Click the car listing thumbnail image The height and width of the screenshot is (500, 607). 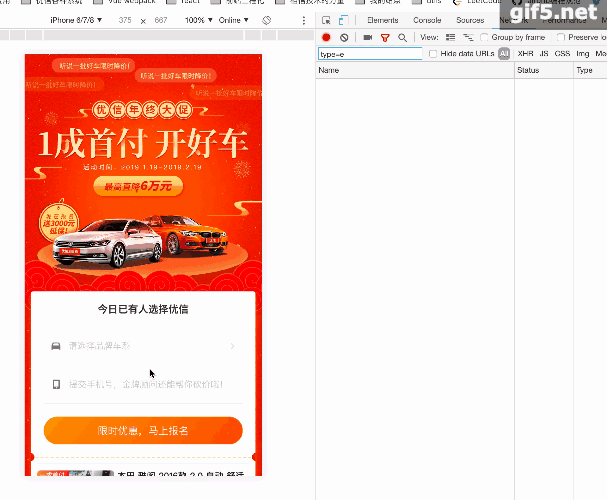tap(75, 473)
